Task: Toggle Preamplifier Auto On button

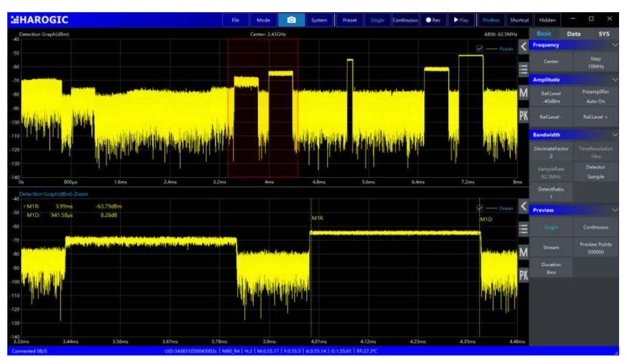Action: [x=596, y=96]
